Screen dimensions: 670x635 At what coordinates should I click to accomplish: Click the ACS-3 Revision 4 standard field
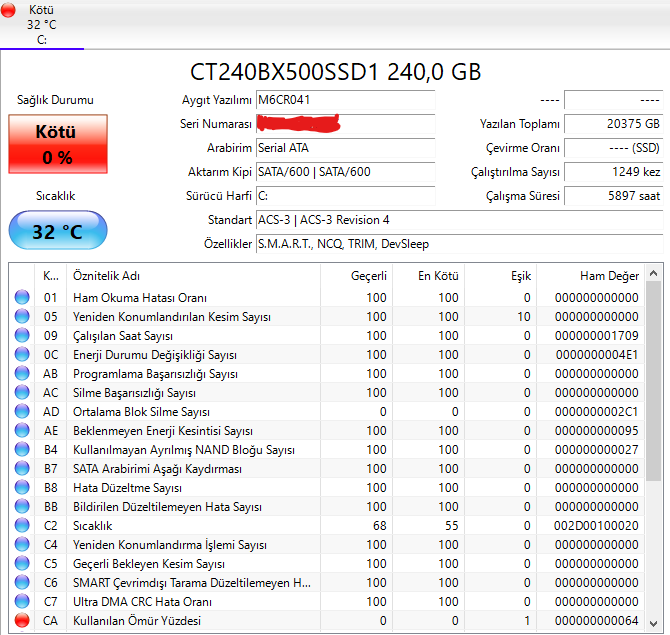tap(459, 220)
